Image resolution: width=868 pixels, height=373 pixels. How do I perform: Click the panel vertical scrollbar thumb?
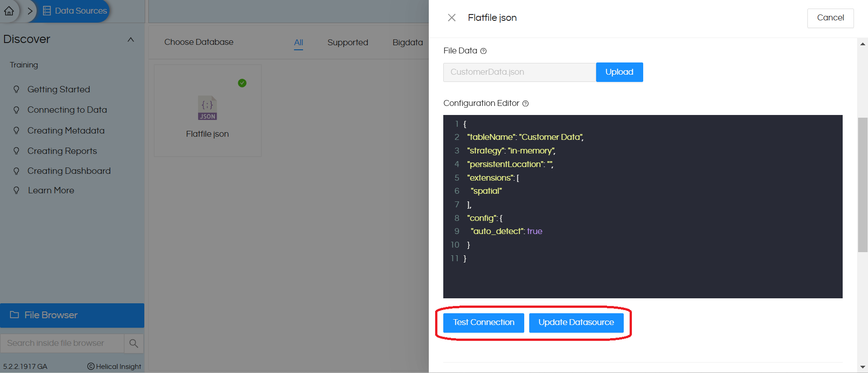[863, 185]
